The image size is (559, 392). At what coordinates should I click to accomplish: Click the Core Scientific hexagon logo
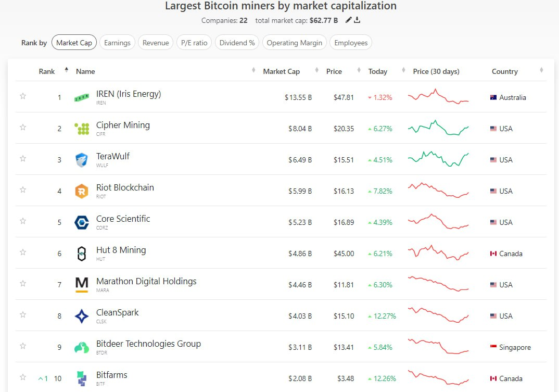point(82,222)
